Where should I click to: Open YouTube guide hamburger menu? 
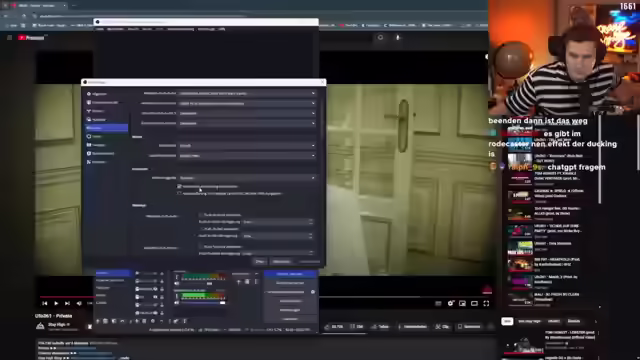[9, 38]
